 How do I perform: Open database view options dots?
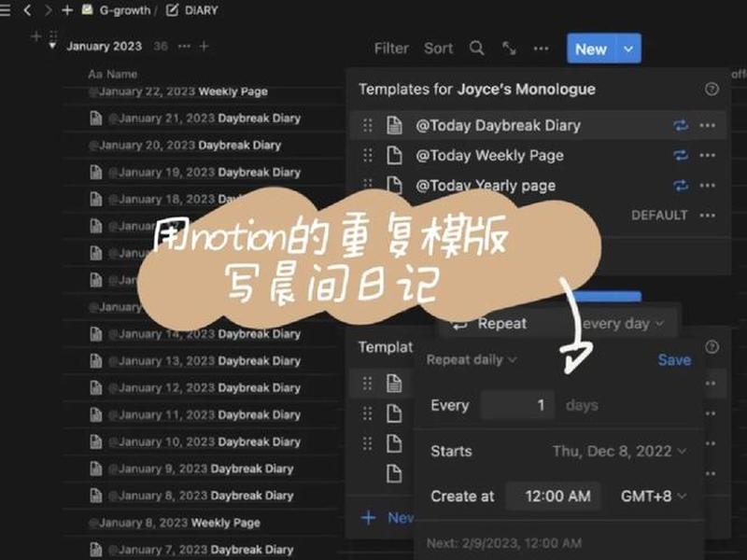541,49
